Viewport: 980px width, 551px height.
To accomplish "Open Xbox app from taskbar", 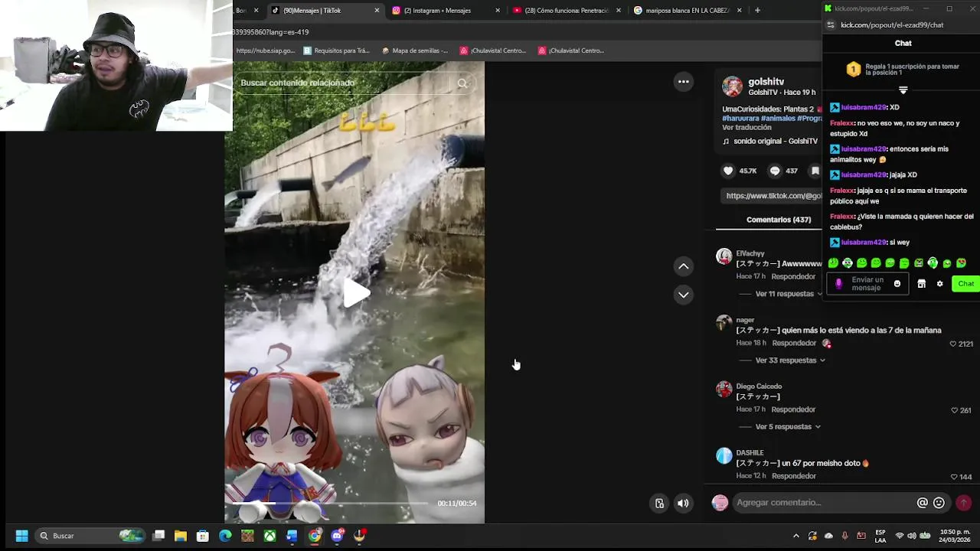I will tap(269, 536).
